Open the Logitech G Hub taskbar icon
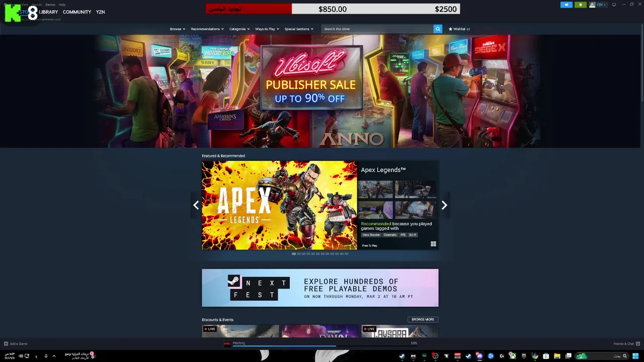The width and height of the screenshot is (644, 362). point(502,356)
